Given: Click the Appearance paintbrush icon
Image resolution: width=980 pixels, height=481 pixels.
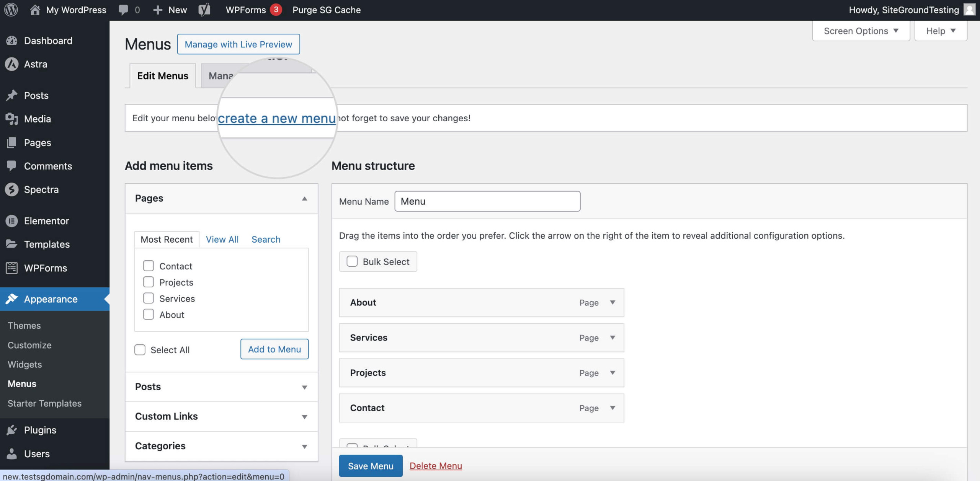Looking at the screenshot, I should click(x=12, y=299).
